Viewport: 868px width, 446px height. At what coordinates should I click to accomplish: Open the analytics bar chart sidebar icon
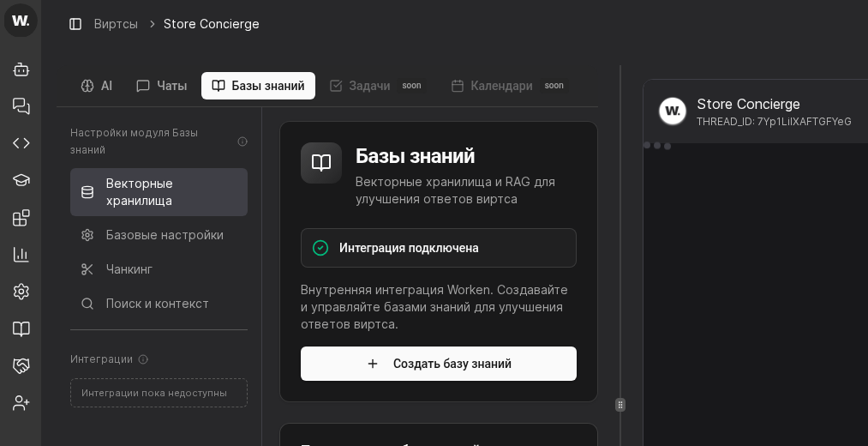coord(21,255)
